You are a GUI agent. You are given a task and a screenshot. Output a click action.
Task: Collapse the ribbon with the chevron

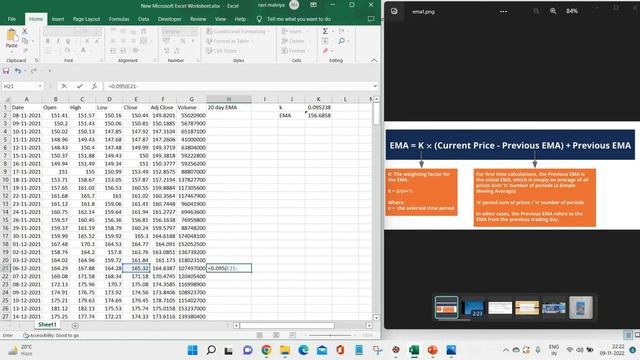tap(374, 60)
